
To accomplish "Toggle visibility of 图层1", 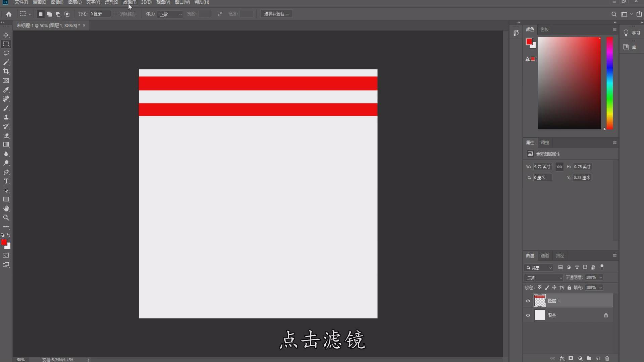I will [x=528, y=301].
